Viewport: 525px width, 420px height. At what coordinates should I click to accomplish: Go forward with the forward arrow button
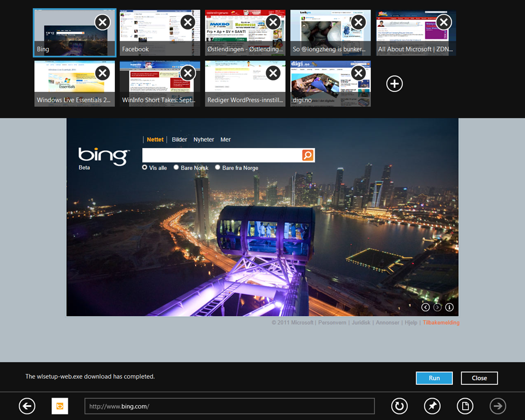click(498, 406)
